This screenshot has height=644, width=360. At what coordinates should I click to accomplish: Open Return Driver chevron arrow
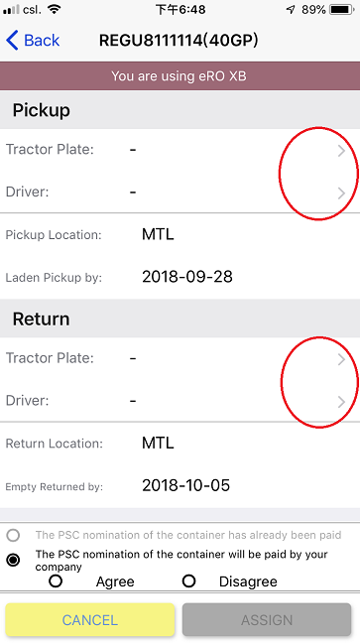pyautogui.click(x=341, y=402)
